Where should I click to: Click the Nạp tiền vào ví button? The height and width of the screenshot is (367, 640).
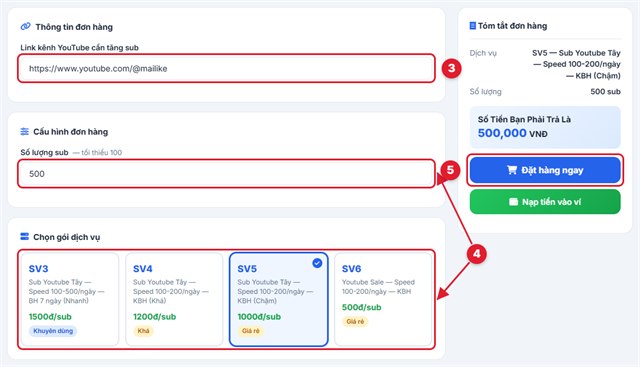tap(545, 202)
